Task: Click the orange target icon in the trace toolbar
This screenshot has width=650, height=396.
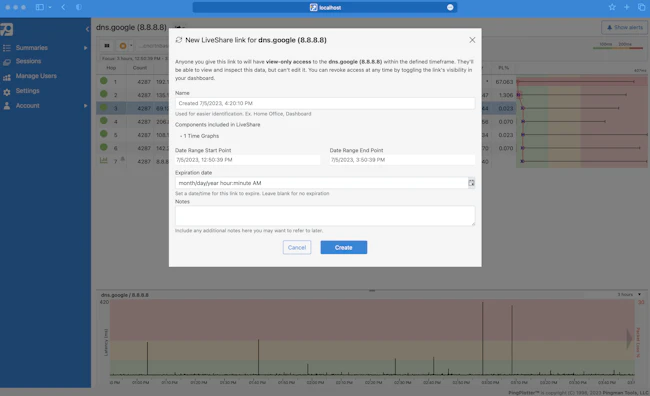Action: coord(123,46)
